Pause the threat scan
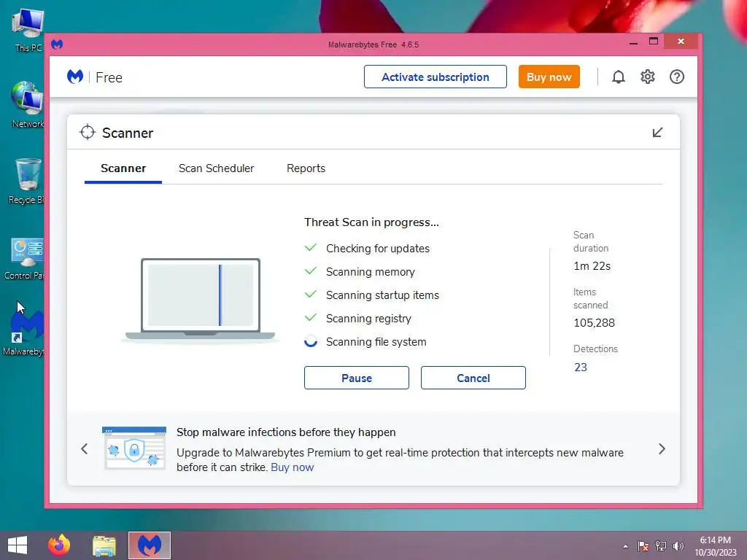 [356, 378]
